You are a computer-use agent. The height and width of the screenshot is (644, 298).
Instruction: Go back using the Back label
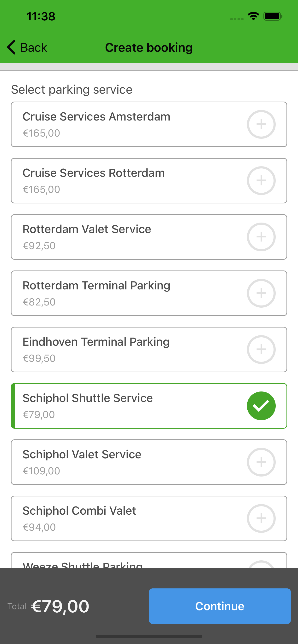point(34,47)
